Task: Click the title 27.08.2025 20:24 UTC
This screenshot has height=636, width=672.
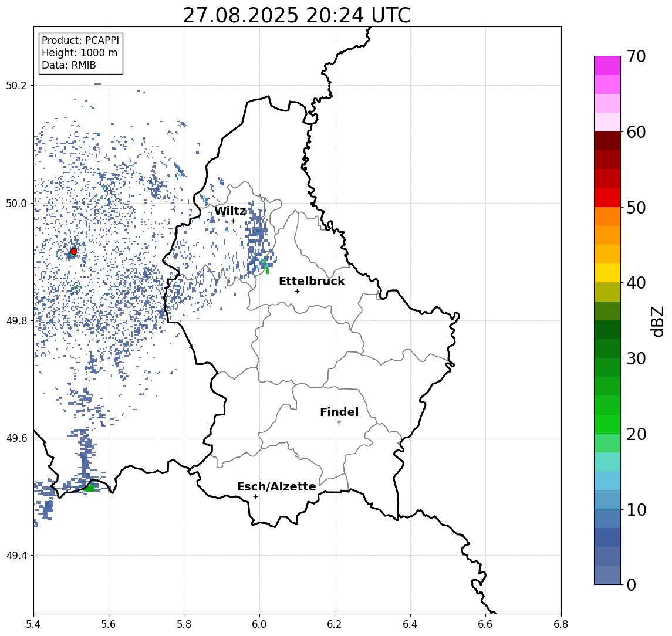Action: (x=296, y=16)
